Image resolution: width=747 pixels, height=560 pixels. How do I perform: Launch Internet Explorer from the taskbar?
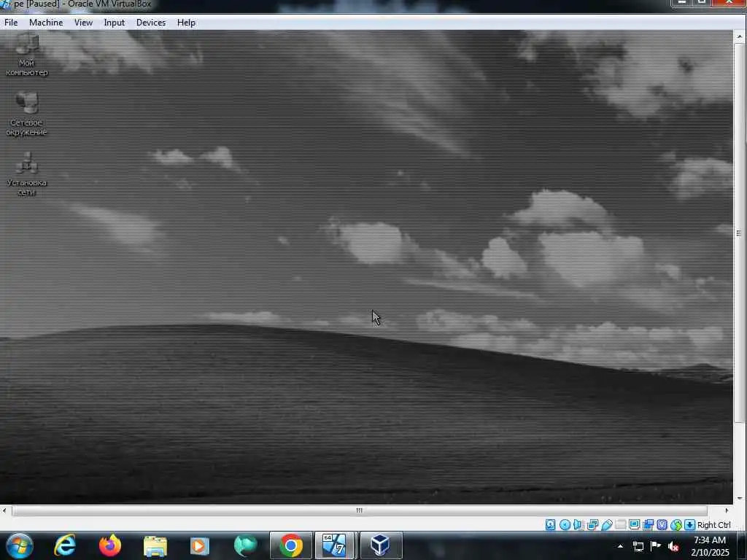pos(65,545)
